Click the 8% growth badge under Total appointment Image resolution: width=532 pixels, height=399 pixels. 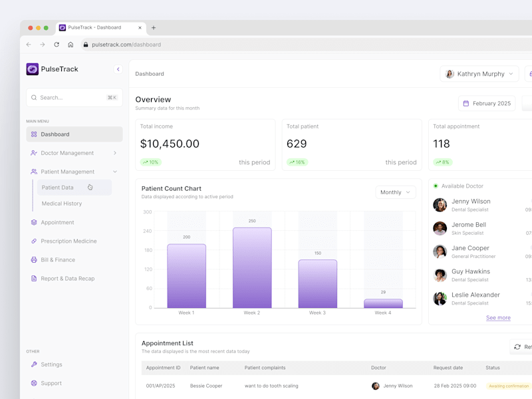point(443,162)
